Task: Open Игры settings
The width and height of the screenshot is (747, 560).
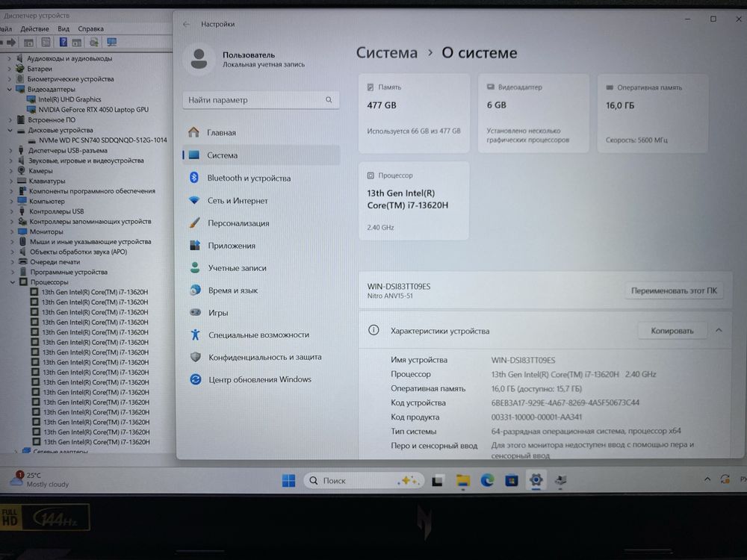Action: [261, 313]
